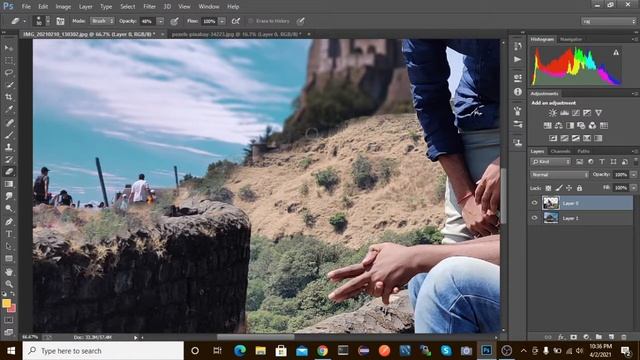Hide the bottom Layer 1 via eye icon
640x360 pixels.
[535, 218]
